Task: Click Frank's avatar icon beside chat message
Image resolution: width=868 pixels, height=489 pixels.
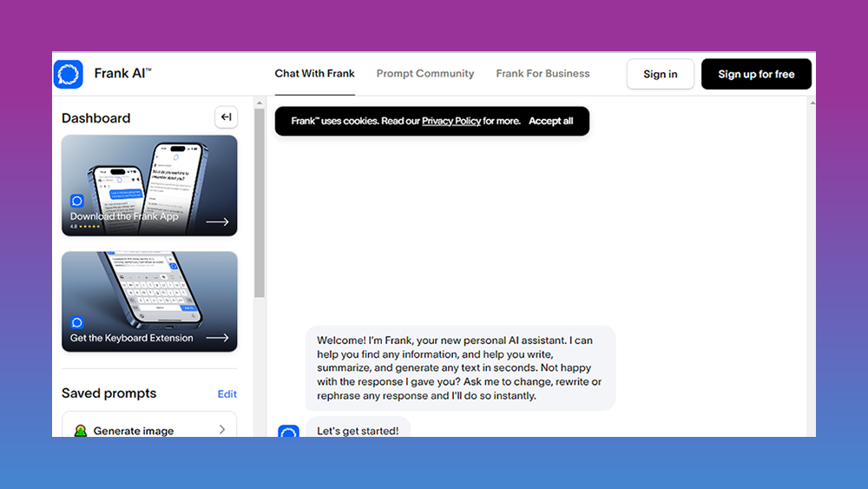Action: [x=288, y=432]
